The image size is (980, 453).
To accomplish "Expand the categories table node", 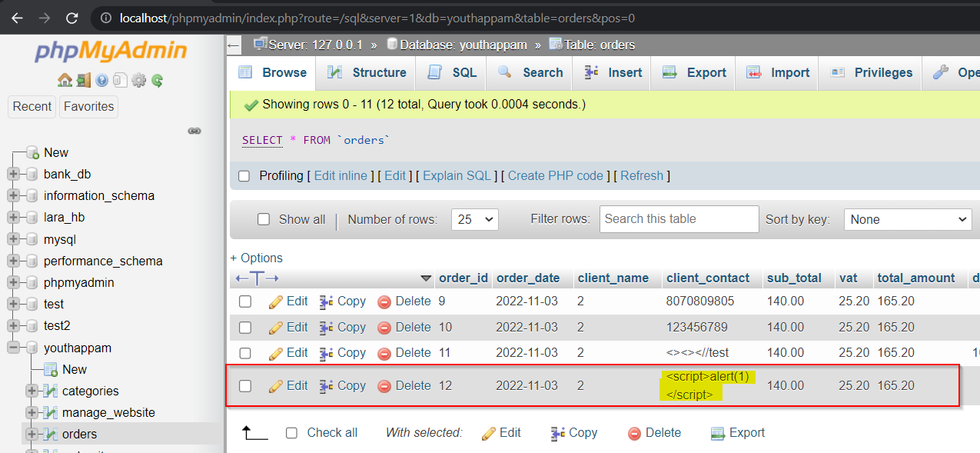I will (x=32, y=391).
